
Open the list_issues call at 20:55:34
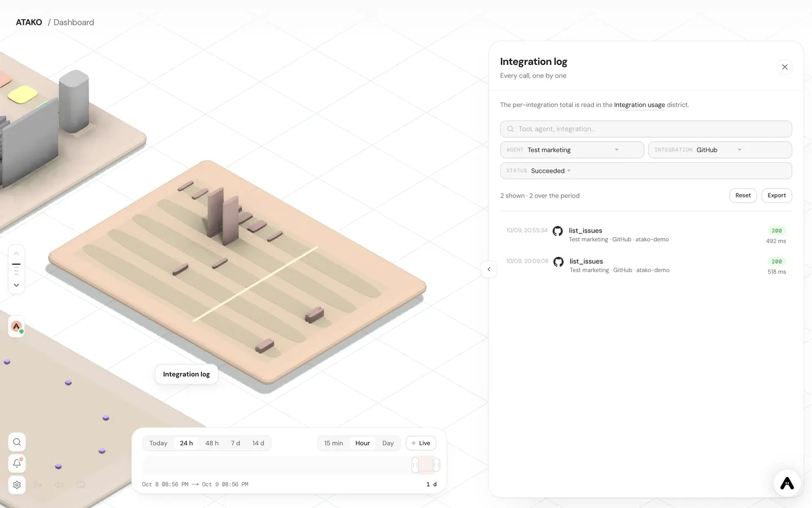pos(646,235)
